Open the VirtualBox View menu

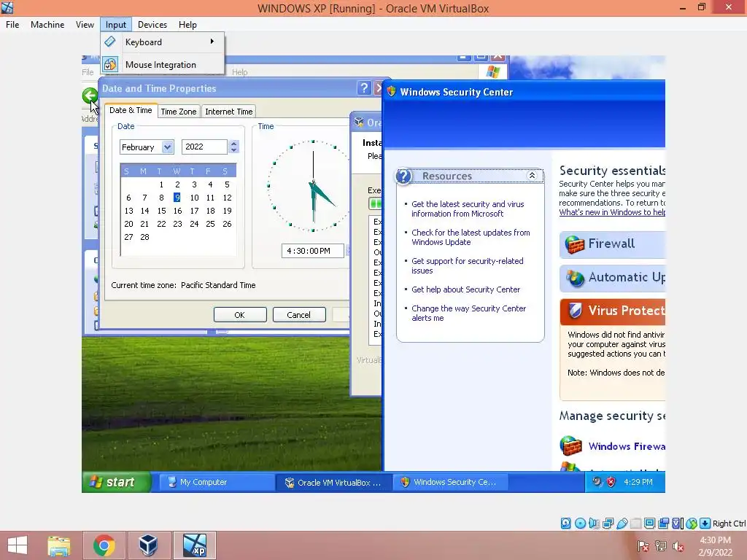(x=85, y=25)
